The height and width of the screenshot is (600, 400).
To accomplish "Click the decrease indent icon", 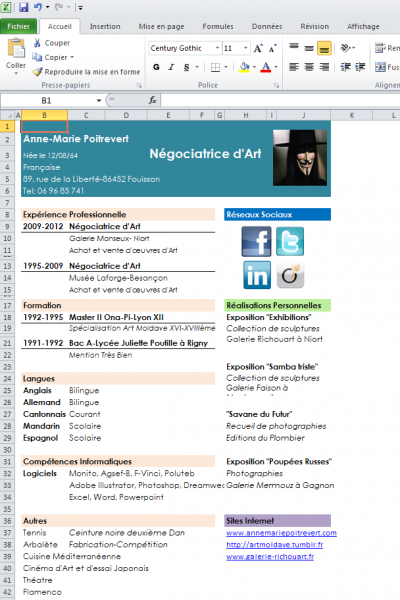I will [345, 67].
